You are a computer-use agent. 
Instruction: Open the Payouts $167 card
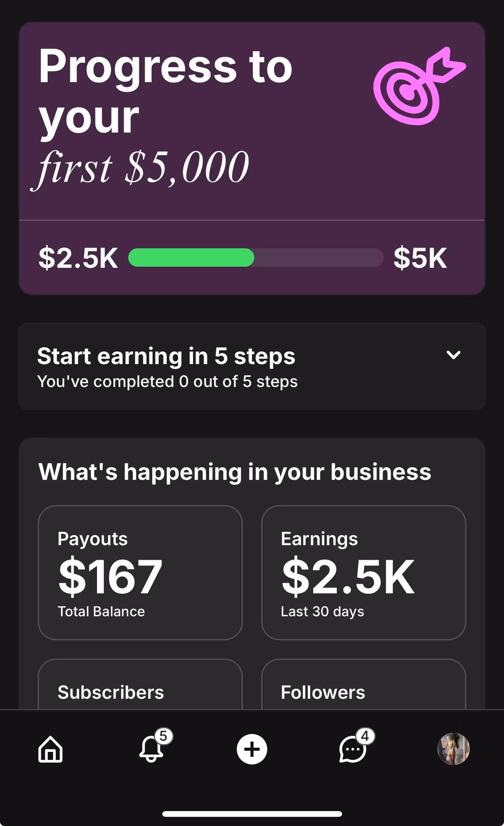click(x=140, y=572)
